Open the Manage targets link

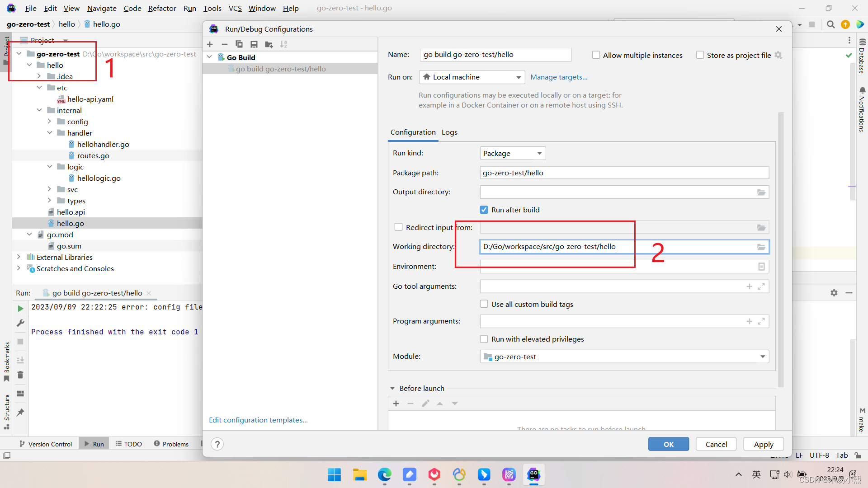point(559,77)
